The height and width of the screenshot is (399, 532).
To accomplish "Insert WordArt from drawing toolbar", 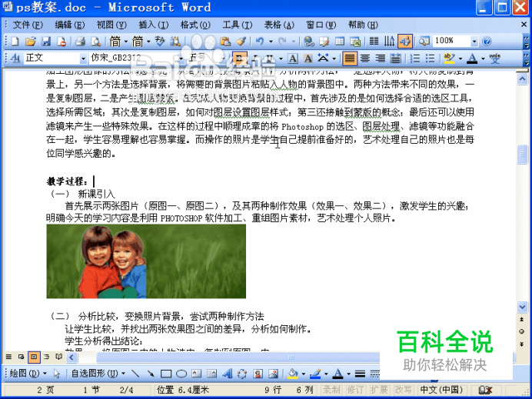I will (227, 374).
